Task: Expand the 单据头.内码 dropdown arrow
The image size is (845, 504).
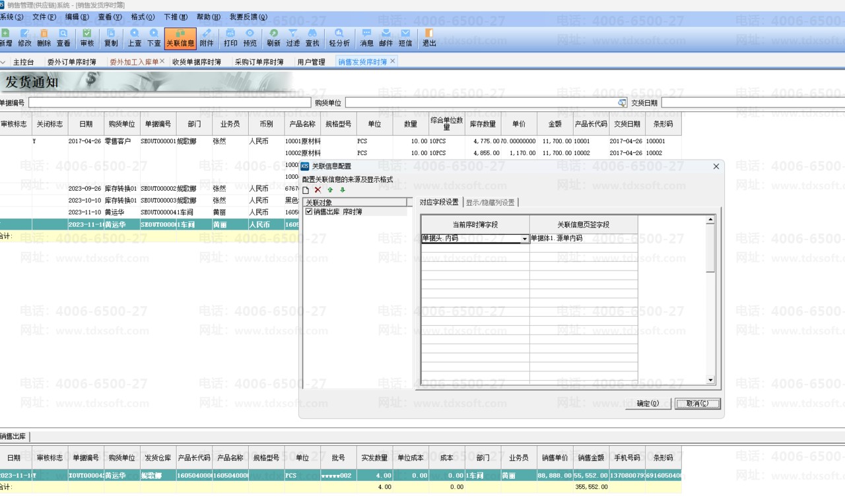Action: [525, 239]
